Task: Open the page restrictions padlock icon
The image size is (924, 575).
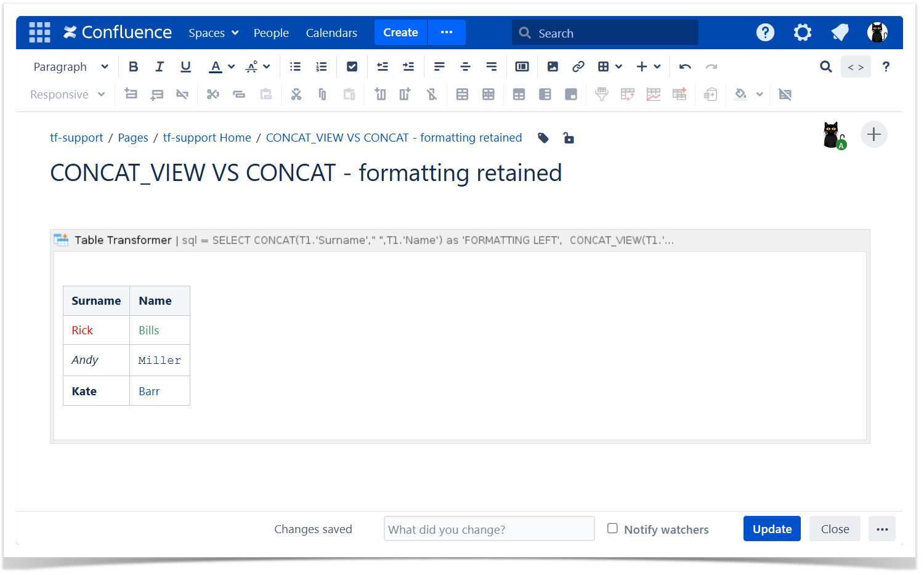Action: [x=569, y=138]
